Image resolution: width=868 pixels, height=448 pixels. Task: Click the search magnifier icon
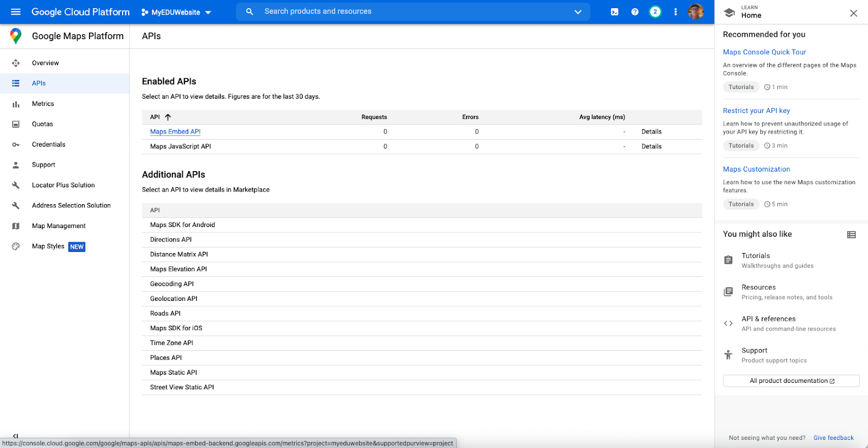(x=250, y=11)
